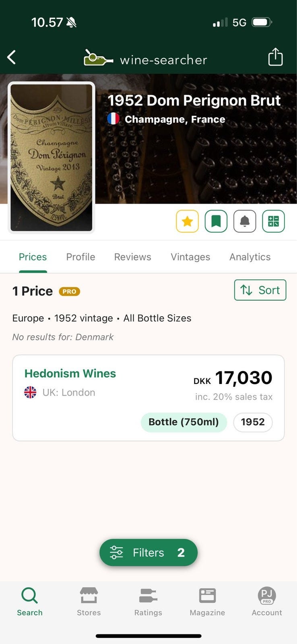Viewport: 297px width, 644px height.
Task: Open the Filters panel button
Action: [x=148, y=552]
